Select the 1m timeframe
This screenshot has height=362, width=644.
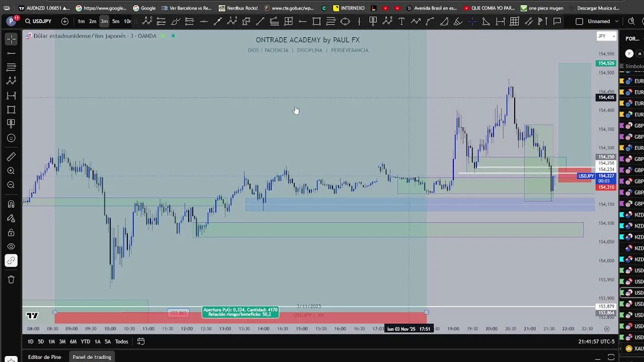[x=81, y=21]
